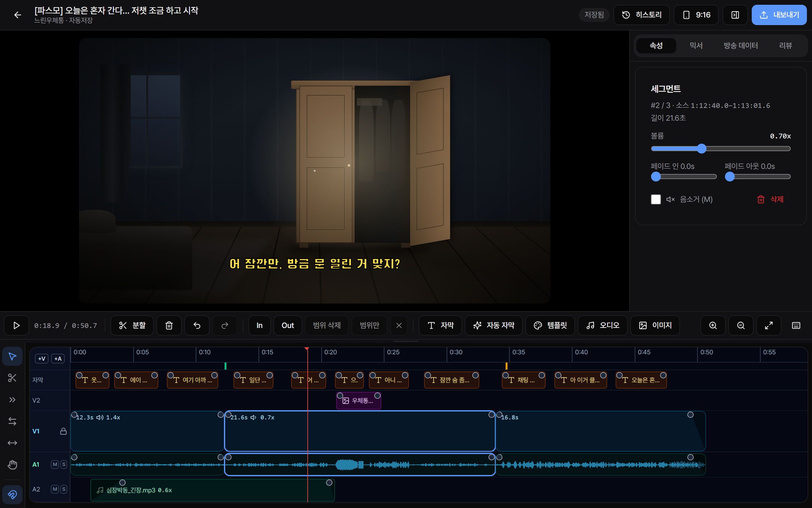Adjust the 페이드 인 slider

pos(684,177)
